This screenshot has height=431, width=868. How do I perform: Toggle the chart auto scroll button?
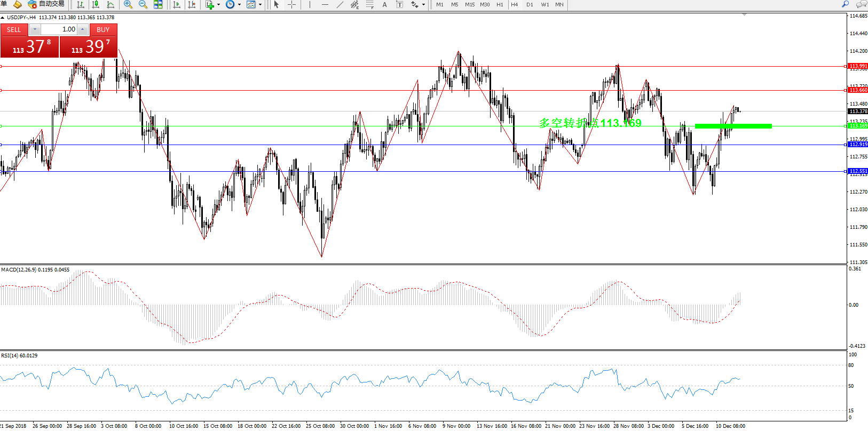tap(177, 4)
